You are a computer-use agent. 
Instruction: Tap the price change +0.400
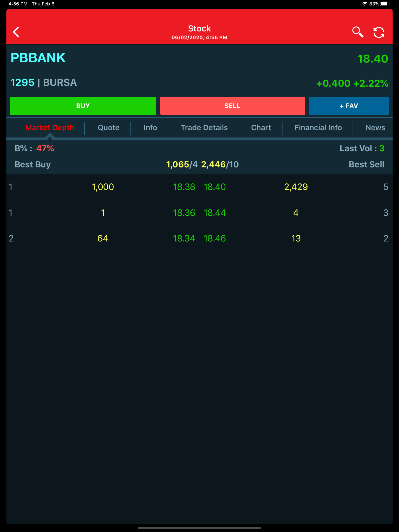[333, 84]
